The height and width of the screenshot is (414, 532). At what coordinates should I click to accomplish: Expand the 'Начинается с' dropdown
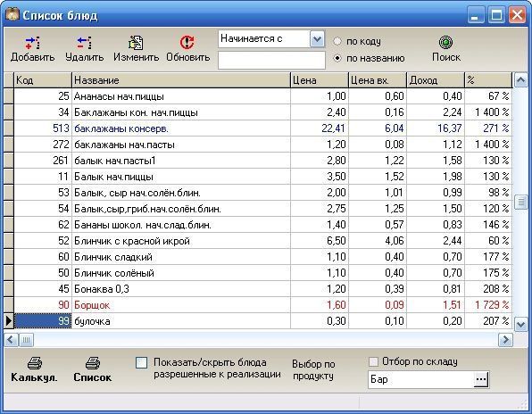coord(317,39)
